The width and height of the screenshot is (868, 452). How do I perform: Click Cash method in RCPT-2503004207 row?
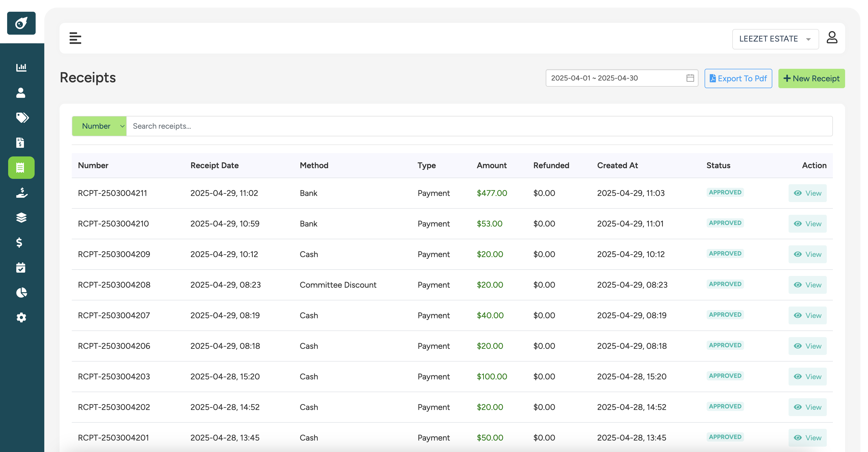(x=309, y=315)
